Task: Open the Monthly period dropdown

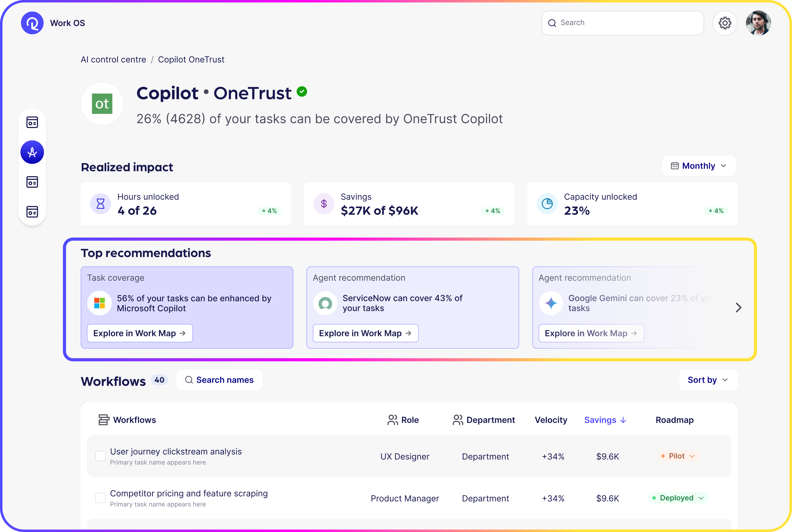Action: point(699,166)
